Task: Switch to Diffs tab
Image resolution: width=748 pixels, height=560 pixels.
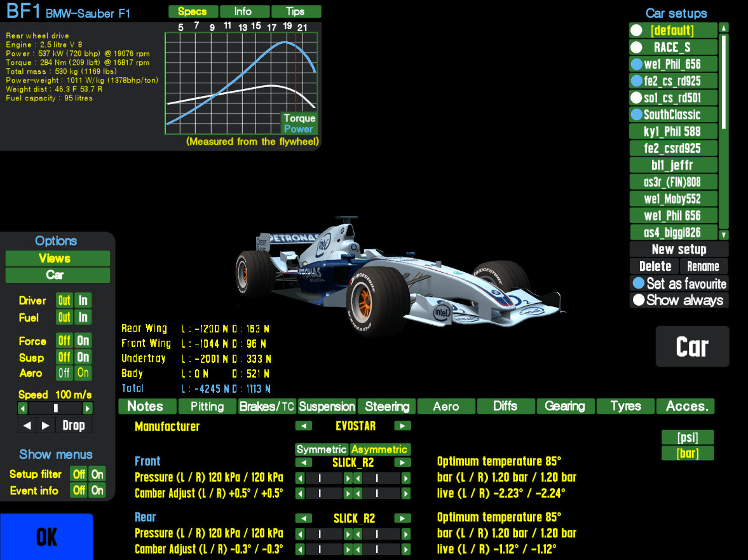Action: 506,406
